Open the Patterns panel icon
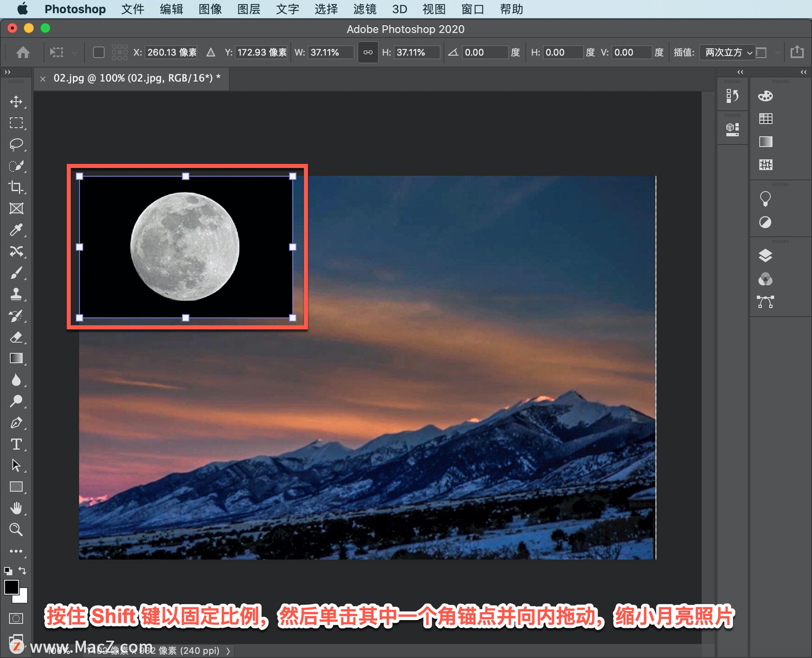 765,164
